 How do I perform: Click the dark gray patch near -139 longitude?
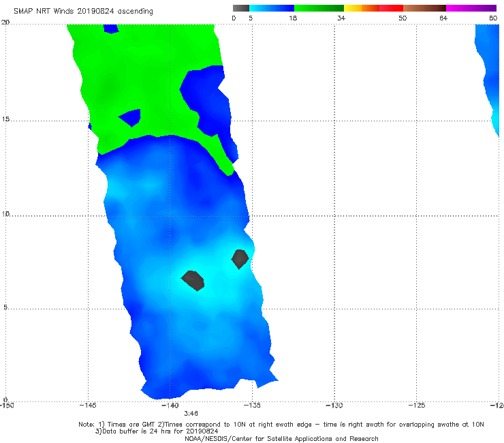(193, 281)
